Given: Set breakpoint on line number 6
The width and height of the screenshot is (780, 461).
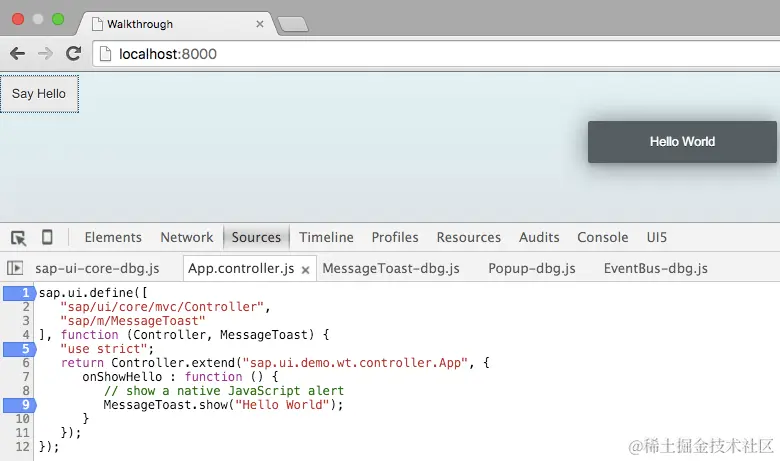Looking at the screenshot, I should pyautogui.click(x=26, y=363).
